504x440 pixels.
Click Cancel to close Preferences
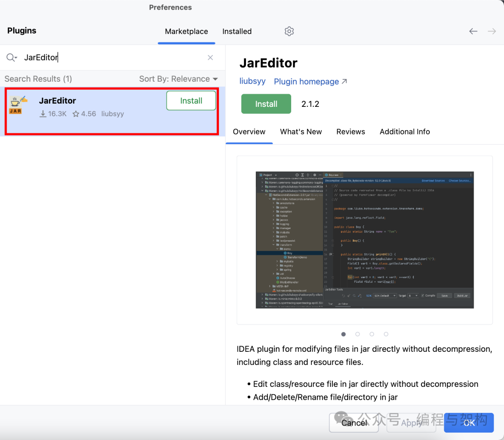[354, 423]
